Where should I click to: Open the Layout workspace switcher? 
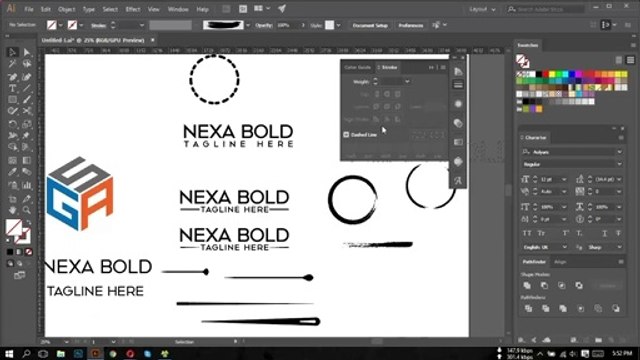click(482, 9)
